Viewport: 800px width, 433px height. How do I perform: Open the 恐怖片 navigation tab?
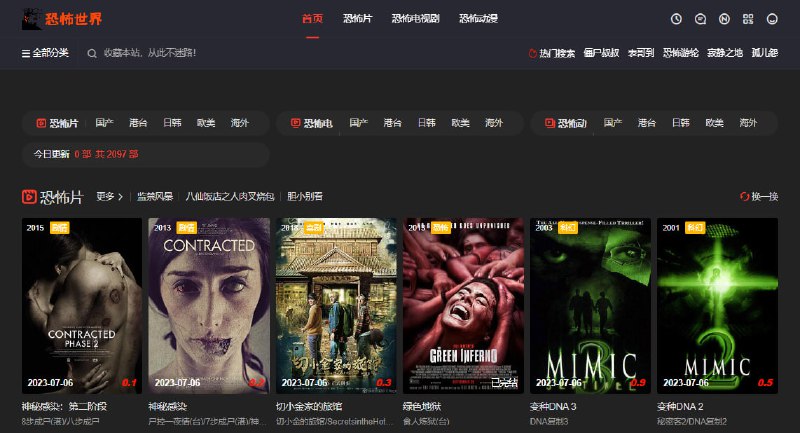[x=358, y=19]
